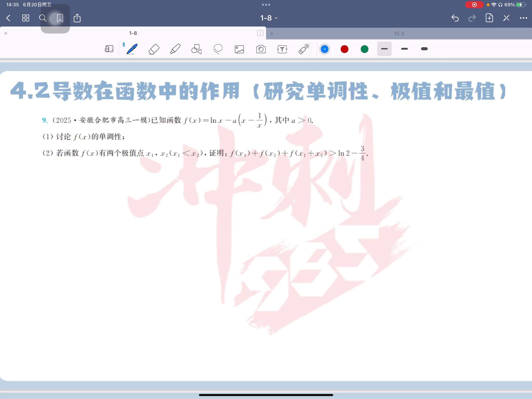Select the Pen tool
The height and width of the screenshot is (399, 532).
(132, 49)
